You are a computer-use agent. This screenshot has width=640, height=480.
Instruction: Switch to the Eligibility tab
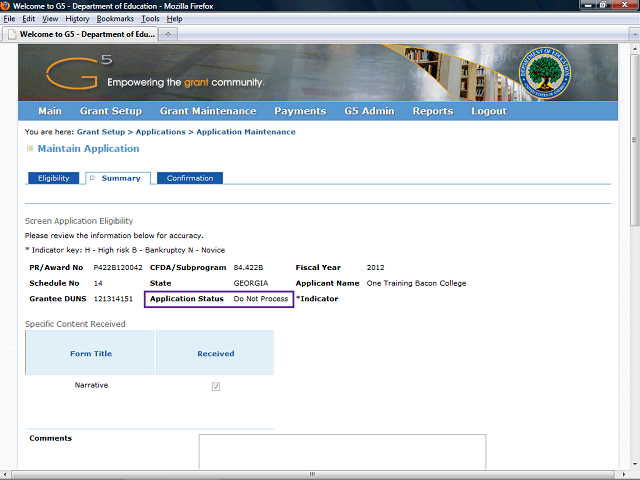(53, 178)
